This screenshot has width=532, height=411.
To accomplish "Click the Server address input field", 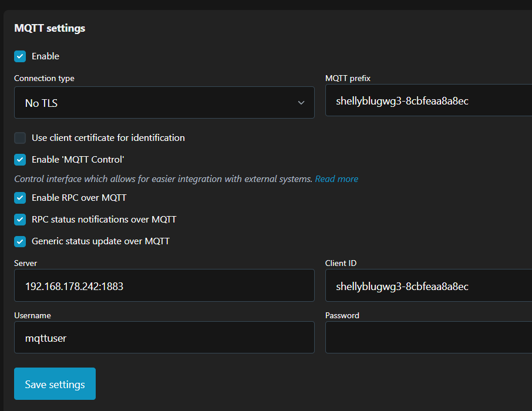I will tap(164, 286).
